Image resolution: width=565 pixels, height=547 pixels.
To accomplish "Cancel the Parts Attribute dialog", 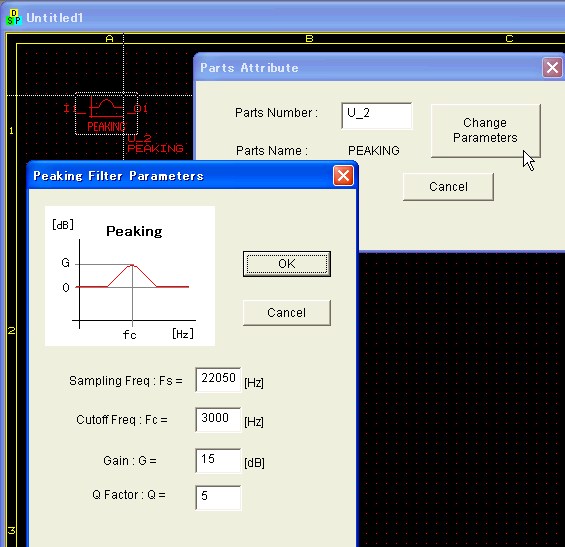I will [448, 187].
